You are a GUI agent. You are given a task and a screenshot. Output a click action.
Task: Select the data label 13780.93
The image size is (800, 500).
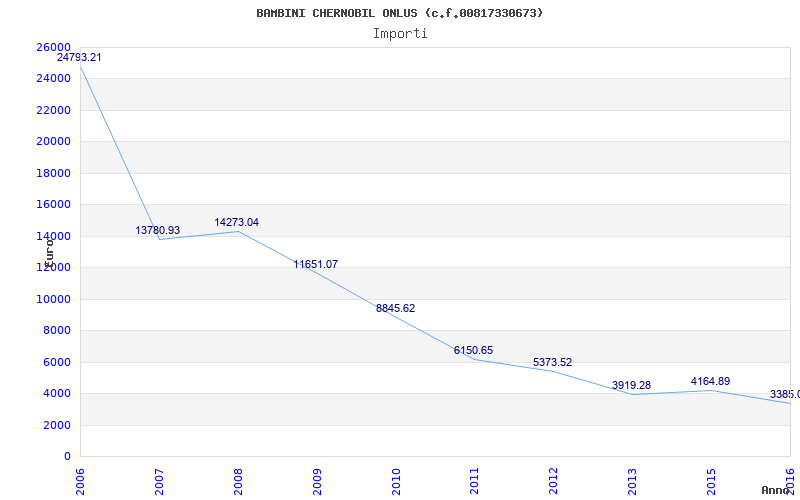pos(158,230)
